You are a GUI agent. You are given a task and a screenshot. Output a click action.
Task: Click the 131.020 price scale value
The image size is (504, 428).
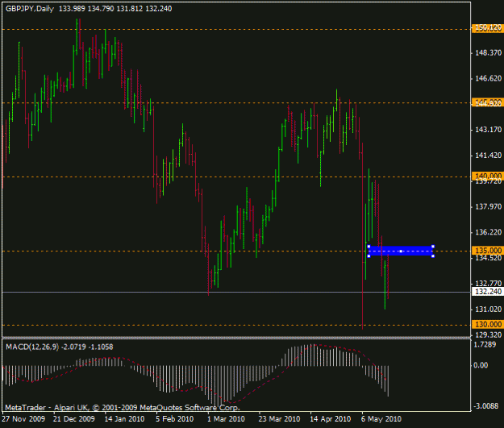488,310
